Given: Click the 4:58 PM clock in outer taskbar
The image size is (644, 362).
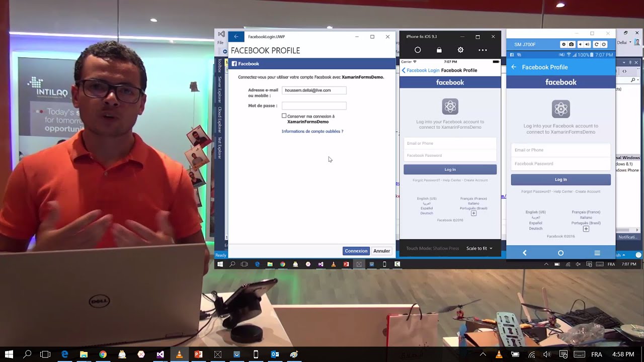Looking at the screenshot, I should pos(623,354).
